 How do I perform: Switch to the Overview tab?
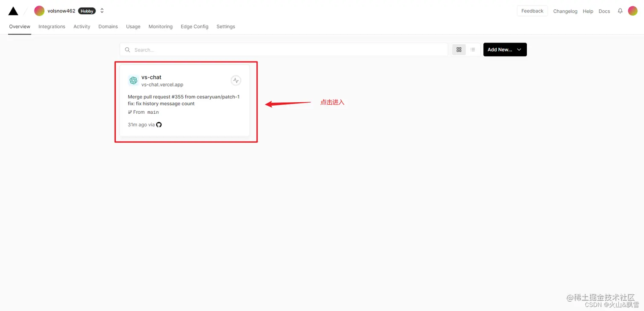(20, 26)
